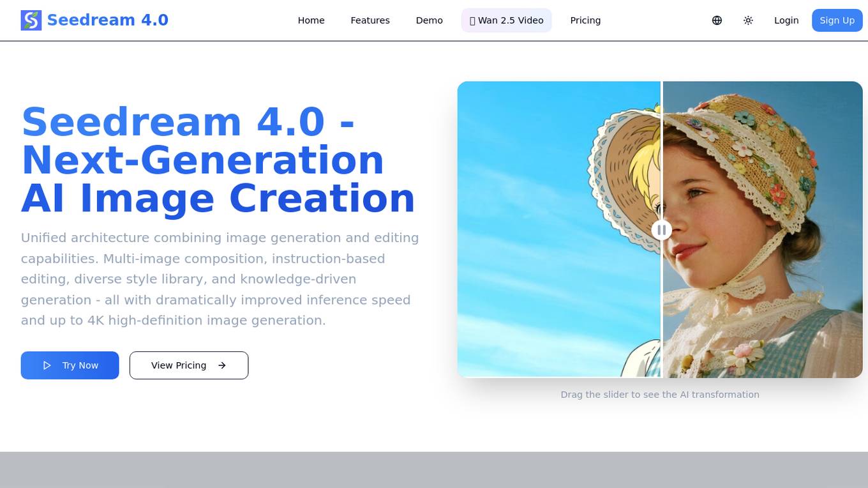868x488 pixels.
Task: Click the Try Now button
Action: click(x=70, y=365)
